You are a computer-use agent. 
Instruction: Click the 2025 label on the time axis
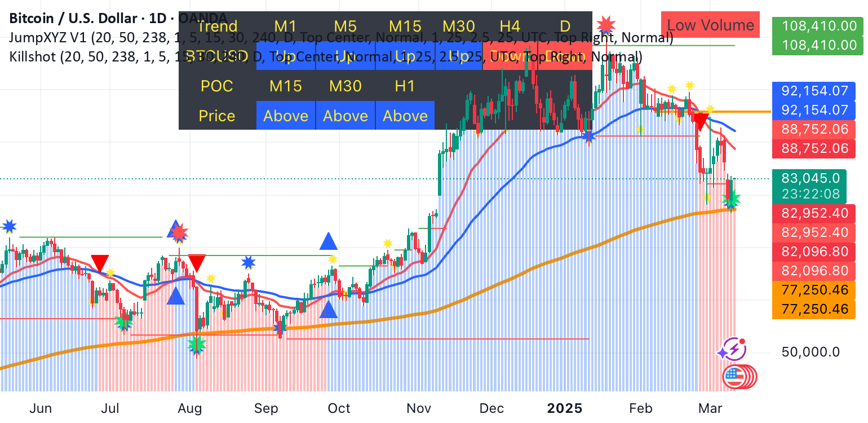tap(564, 408)
